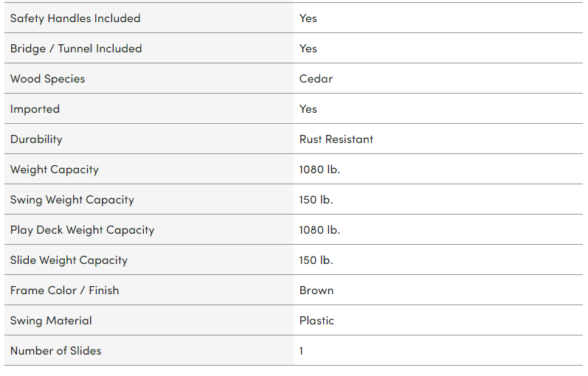Click the Play Deck Weight Capacity label
Image resolution: width=588 pixels, height=376 pixels.
82,229
